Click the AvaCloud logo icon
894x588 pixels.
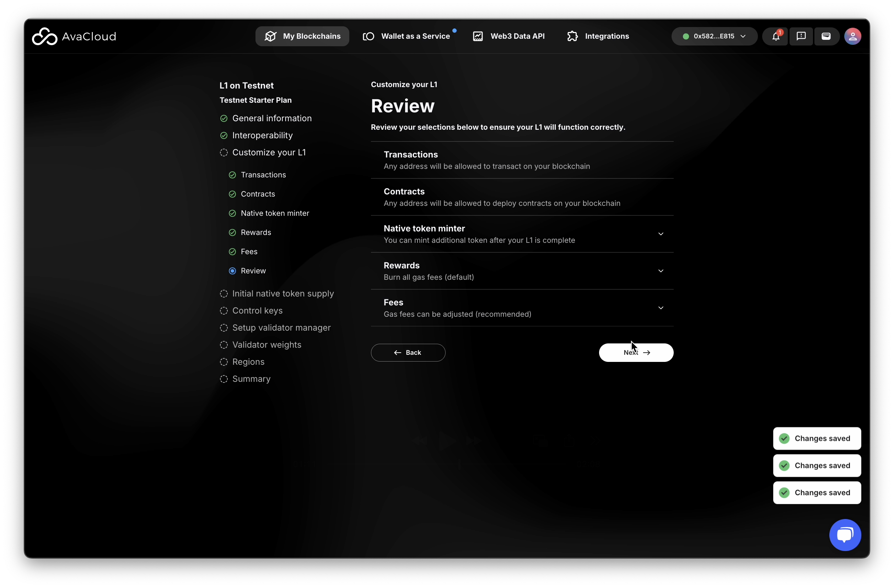click(44, 37)
